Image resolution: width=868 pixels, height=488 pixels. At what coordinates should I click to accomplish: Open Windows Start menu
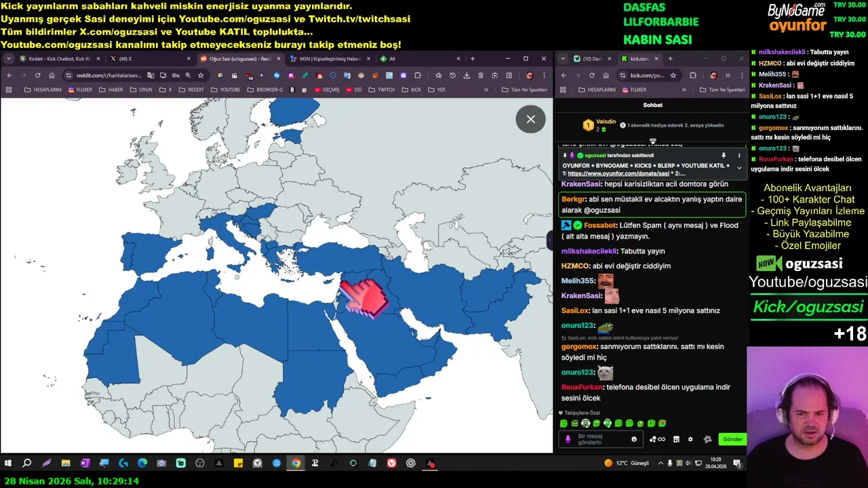click(8, 464)
